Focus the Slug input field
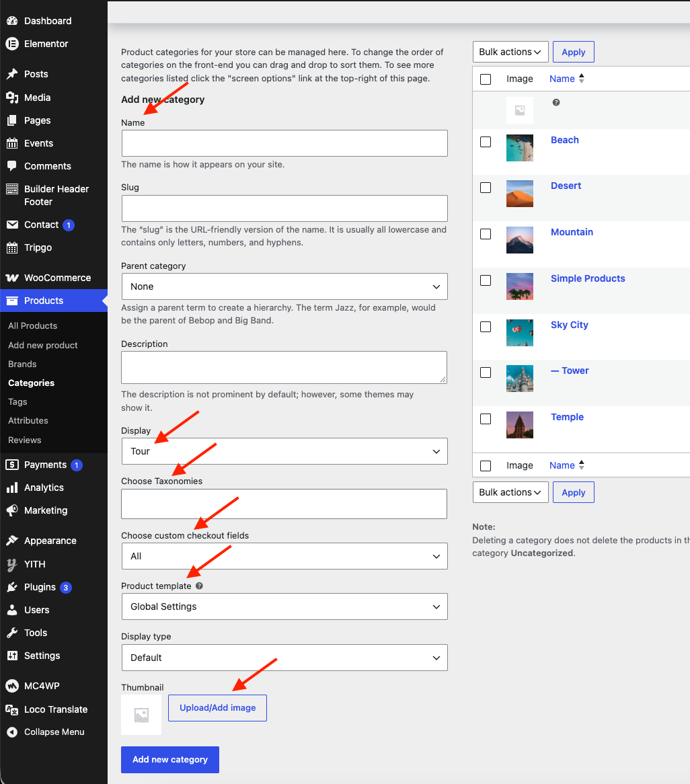Image resolution: width=690 pixels, height=784 pixels. click(x=284, y=208)
